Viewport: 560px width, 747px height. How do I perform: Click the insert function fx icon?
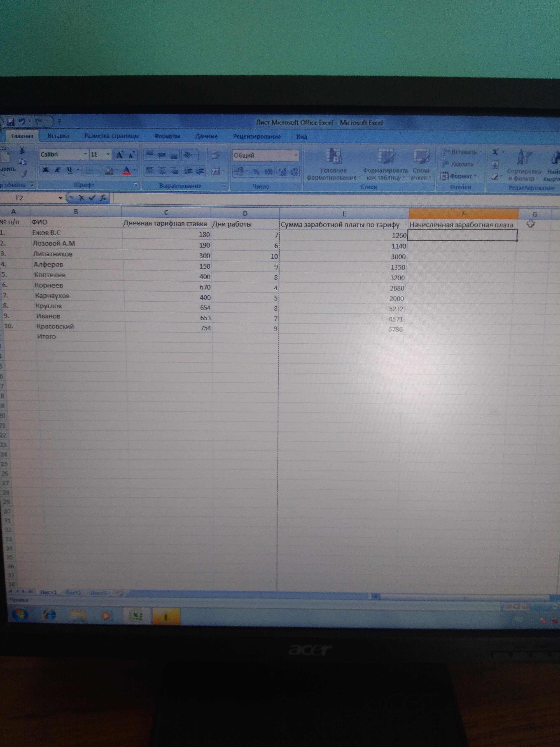click(103, 198)
